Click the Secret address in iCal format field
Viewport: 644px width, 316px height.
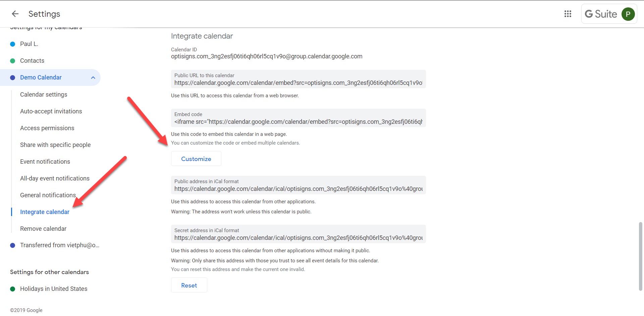point(299,234)
